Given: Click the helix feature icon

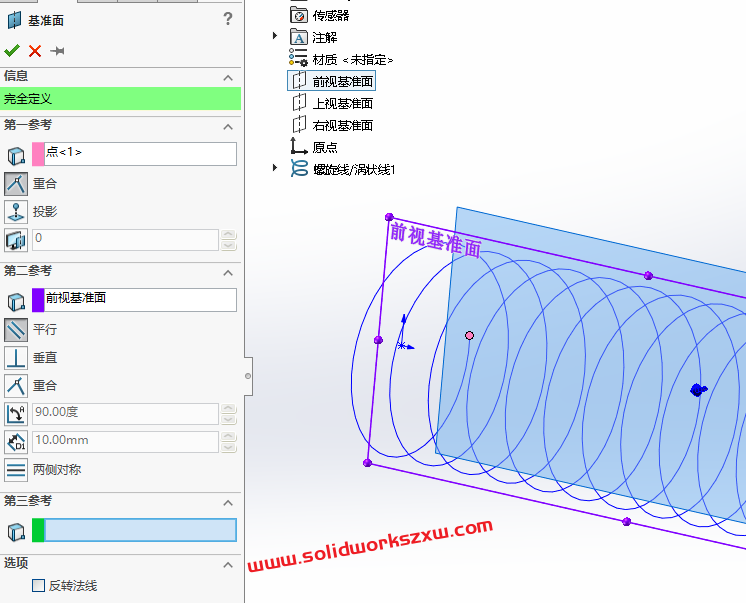Looking at the screenshot, I should 299,168.
